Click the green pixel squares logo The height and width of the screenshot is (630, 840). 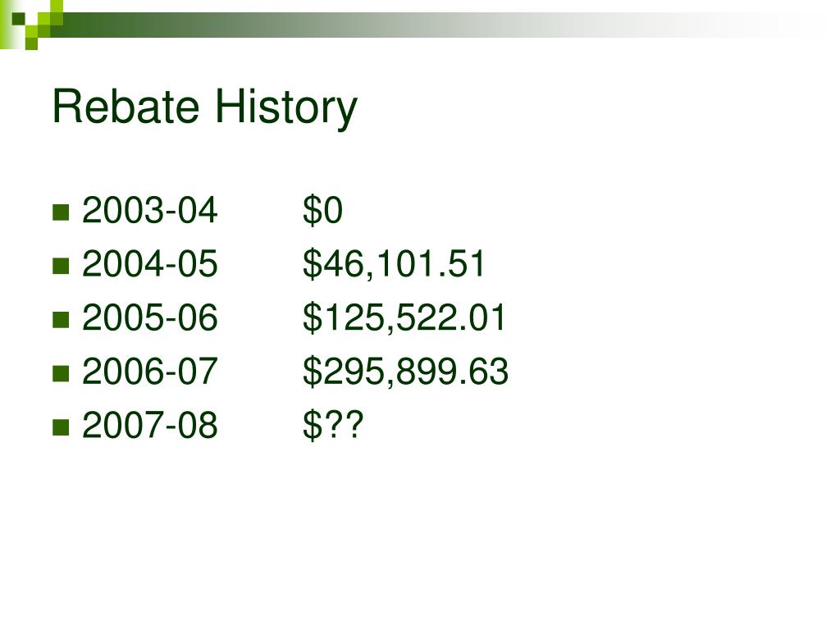click(x=31, y=24)
